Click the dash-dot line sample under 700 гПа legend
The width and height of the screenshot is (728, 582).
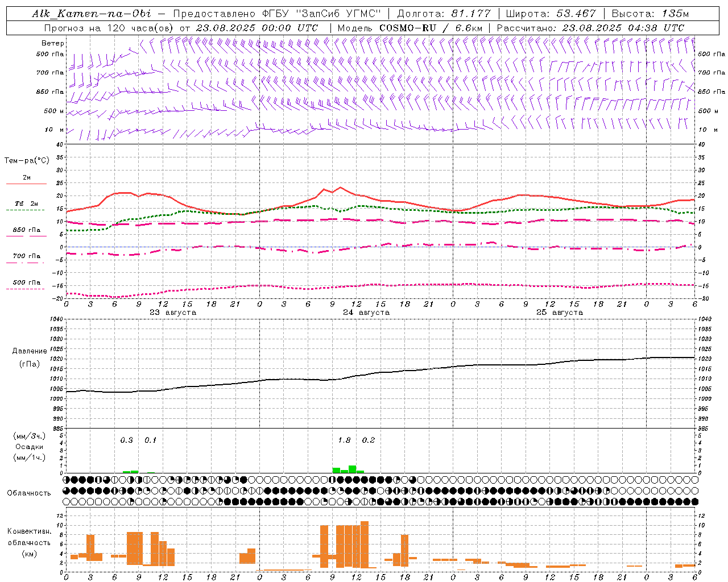click(x=25, y=263)
